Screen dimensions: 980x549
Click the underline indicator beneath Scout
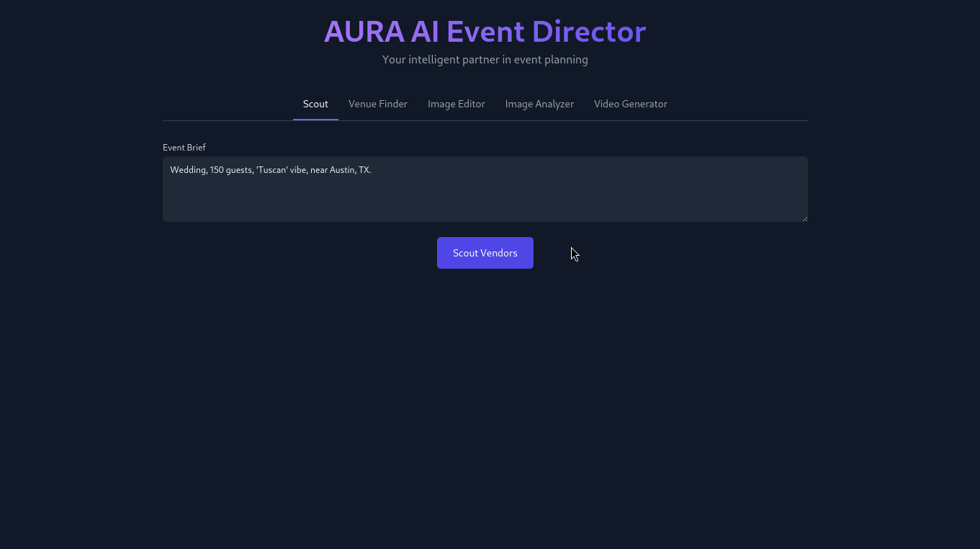tap(315, 119)
